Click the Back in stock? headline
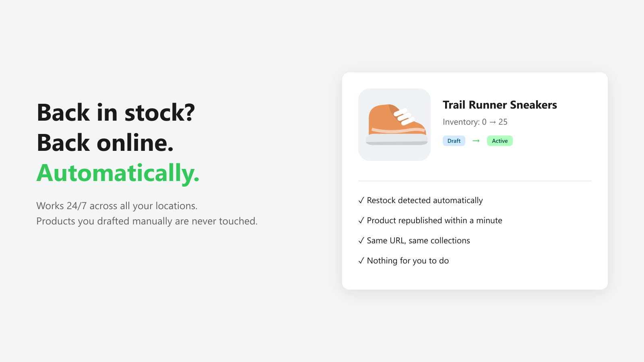The width and height of the screenshot is (644, 362). coord(116,113)
